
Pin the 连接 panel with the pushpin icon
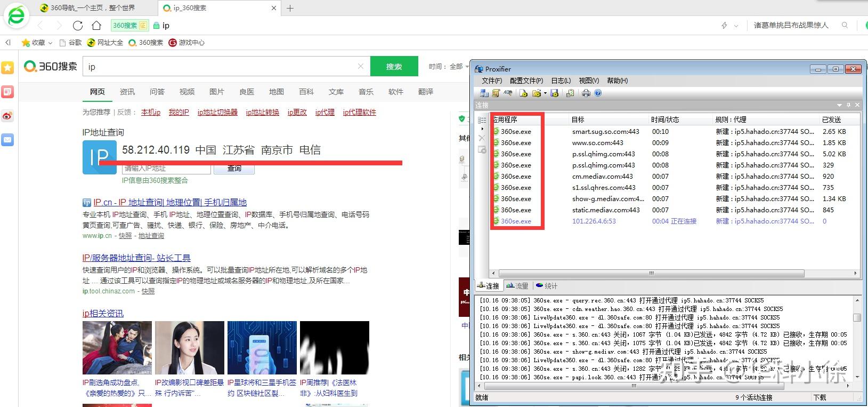point(848,105)
